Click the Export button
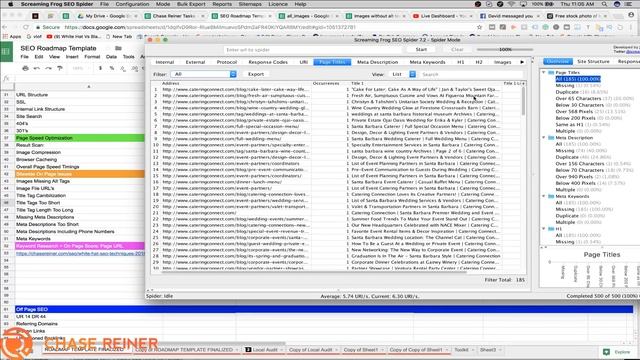The width and height of the screenshot is (640, 360). [x=256, y=74]
